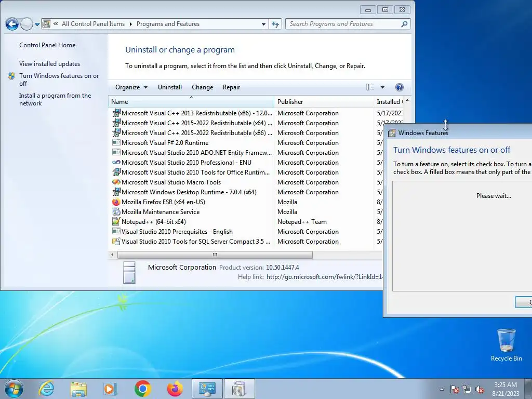Open the Organize menu
Viewport: 532px width, 399px height.
(131, 87)
